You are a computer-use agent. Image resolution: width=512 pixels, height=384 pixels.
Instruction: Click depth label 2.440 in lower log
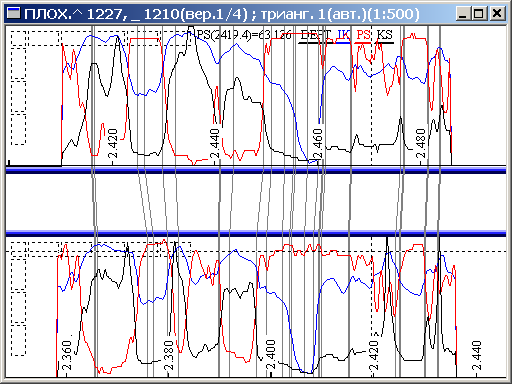click(476, 355)
